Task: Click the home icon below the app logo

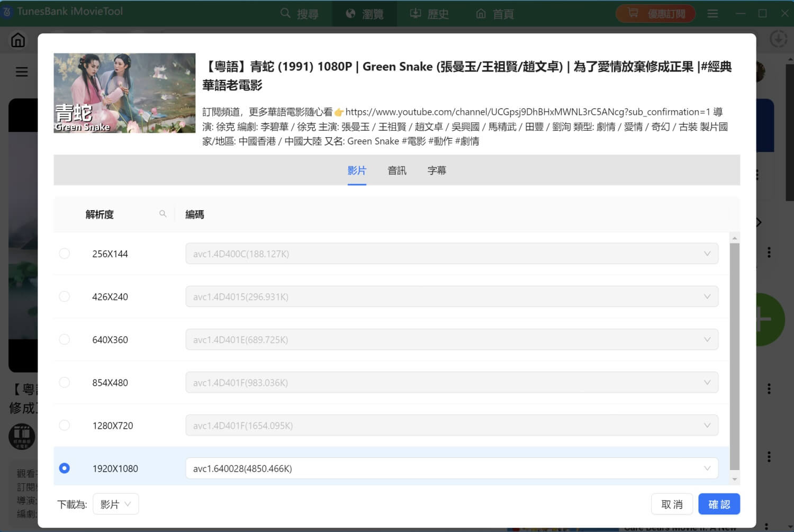Action: tap(18, 40)
